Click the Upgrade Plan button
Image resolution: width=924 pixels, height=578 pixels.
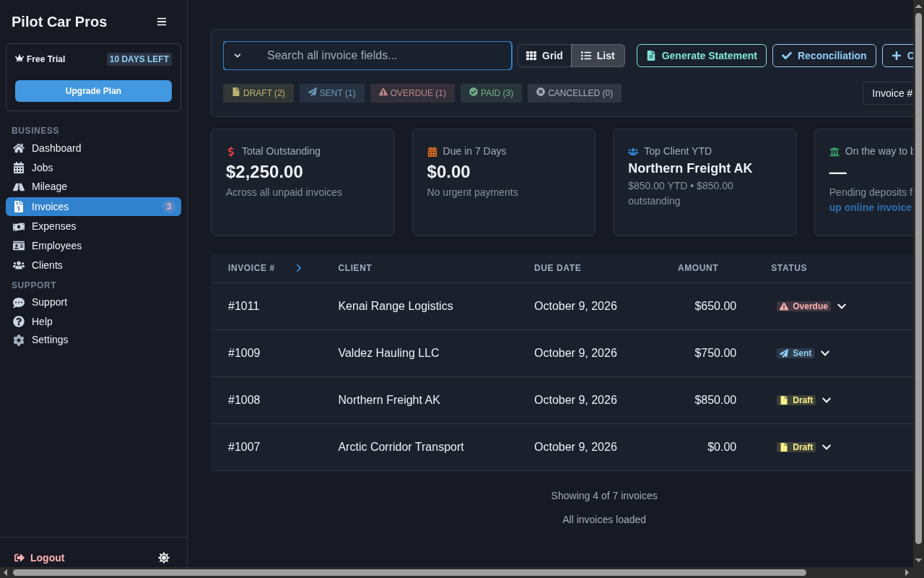[93, 91]
